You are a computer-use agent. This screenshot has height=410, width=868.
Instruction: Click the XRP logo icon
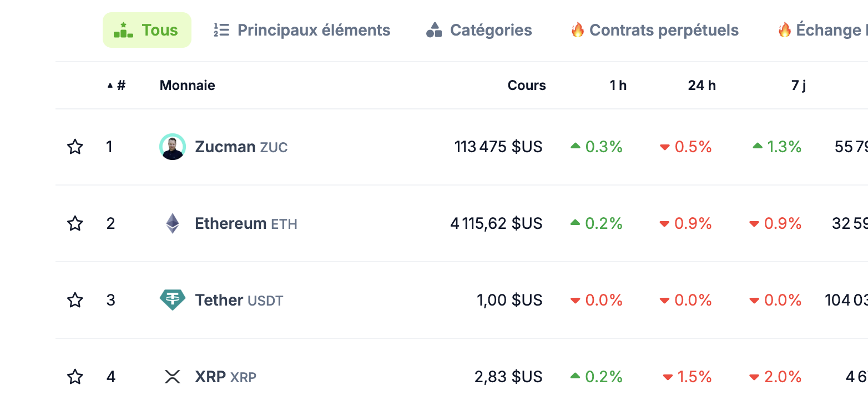click(x=173, y=377)
